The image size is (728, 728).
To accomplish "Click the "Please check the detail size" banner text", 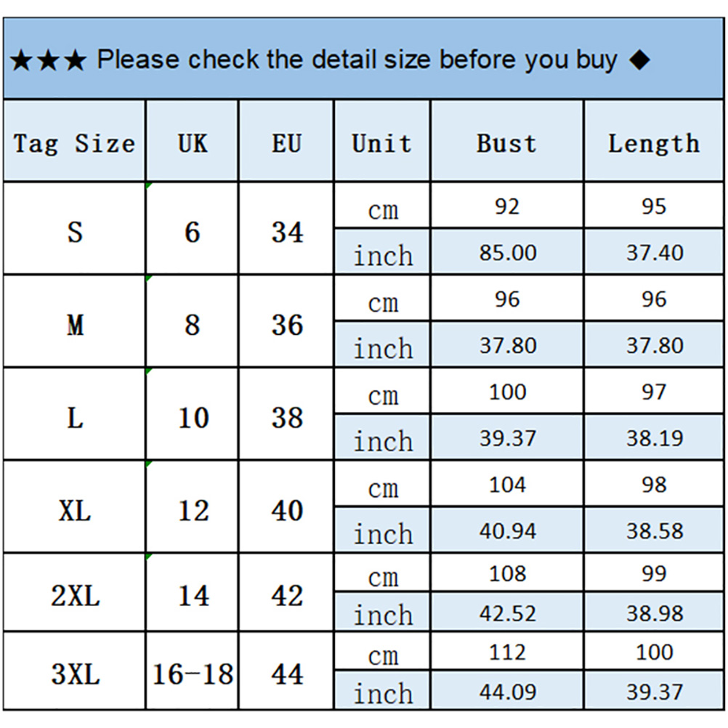I will coord(356,60).
